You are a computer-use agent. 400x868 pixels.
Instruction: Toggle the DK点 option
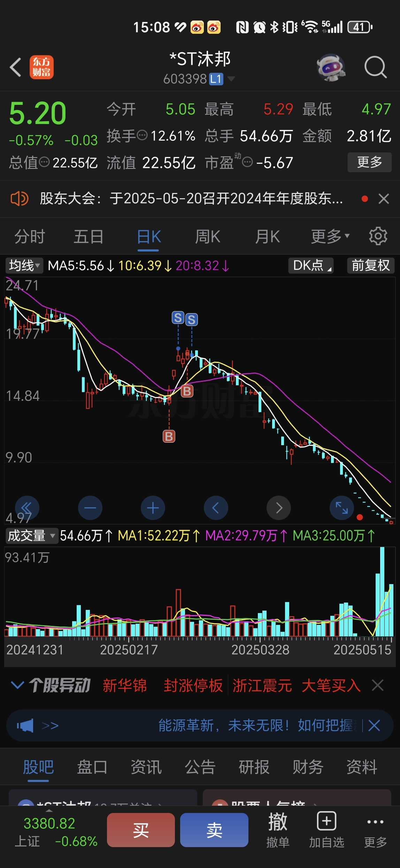(x=311, y=265)
